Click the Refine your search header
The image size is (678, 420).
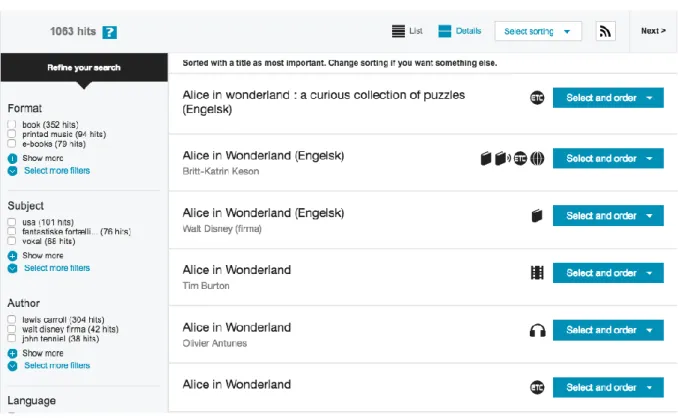point(84,67)
